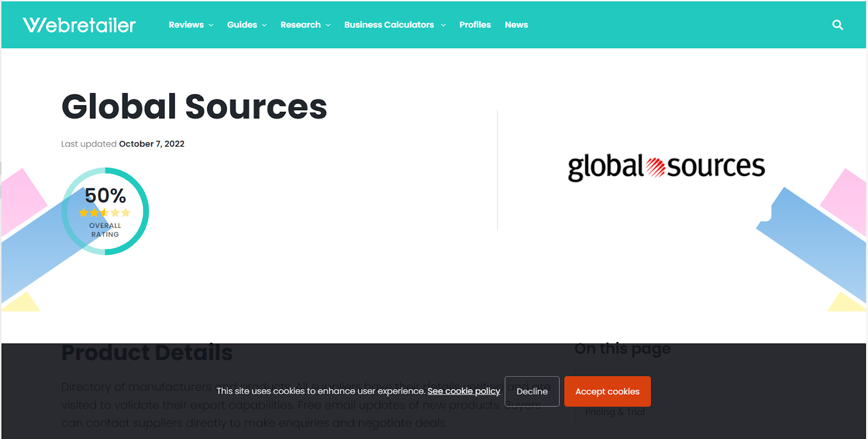
Task: Expand the Research dropdown chevron
Action: point(328,26)
